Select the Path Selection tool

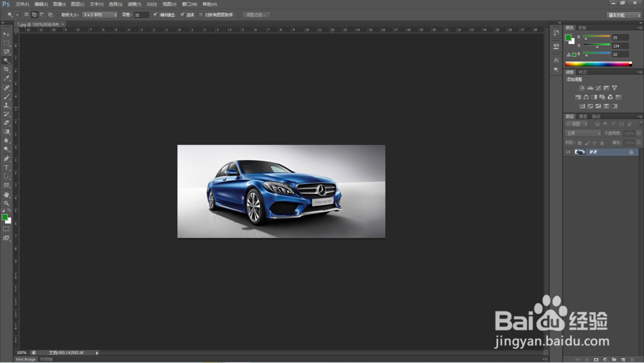tap(6, 177)
